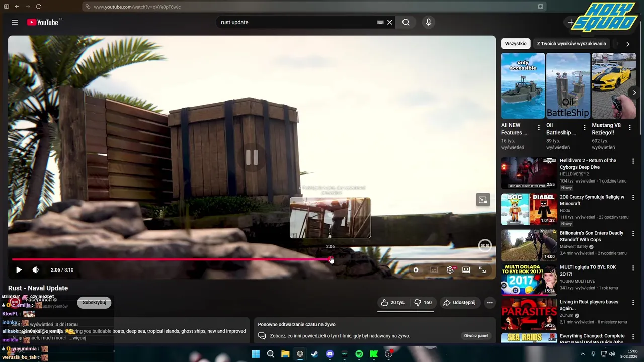Switch to theater mode view
644x362 pixels.
466,270
